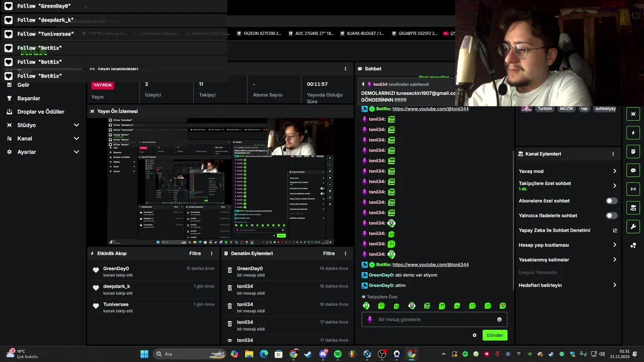Open the last BotRix YouTube link in chat
The image size is (644, 362).
(430, 264)
